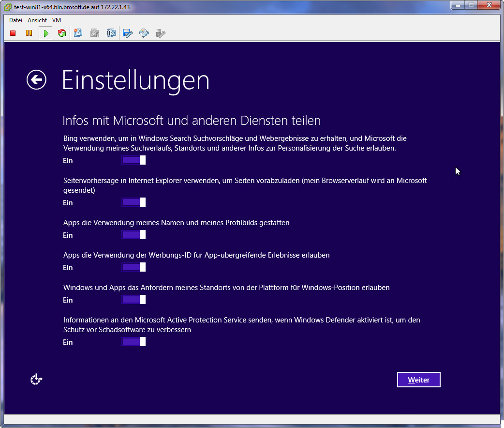This screenshot has height=428, width=504.
Task: Click the red Power Off stop icon
Action: (13, 33)
